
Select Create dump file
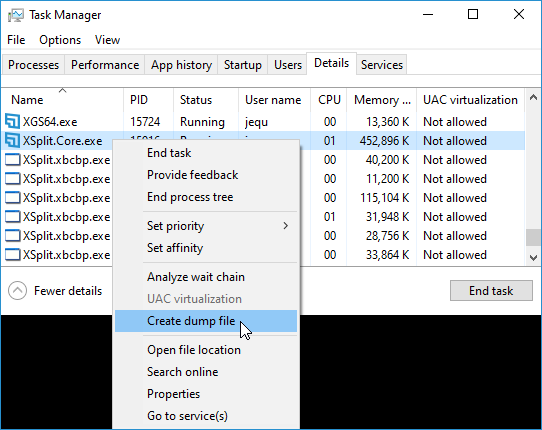click(x=206, y=321)
